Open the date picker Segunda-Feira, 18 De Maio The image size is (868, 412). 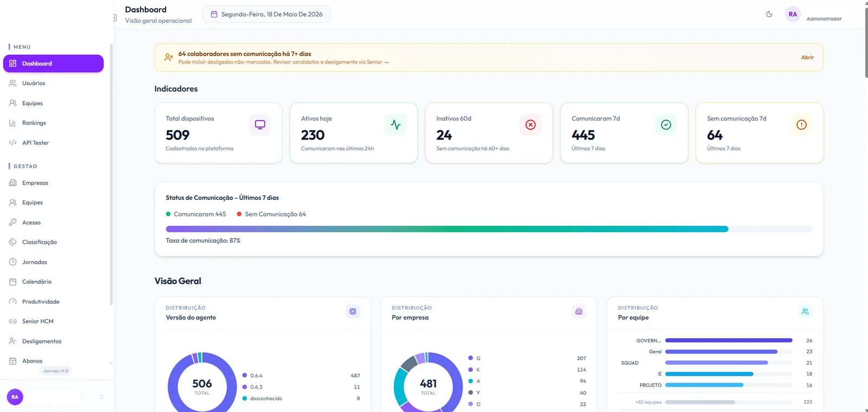(266, 14)
